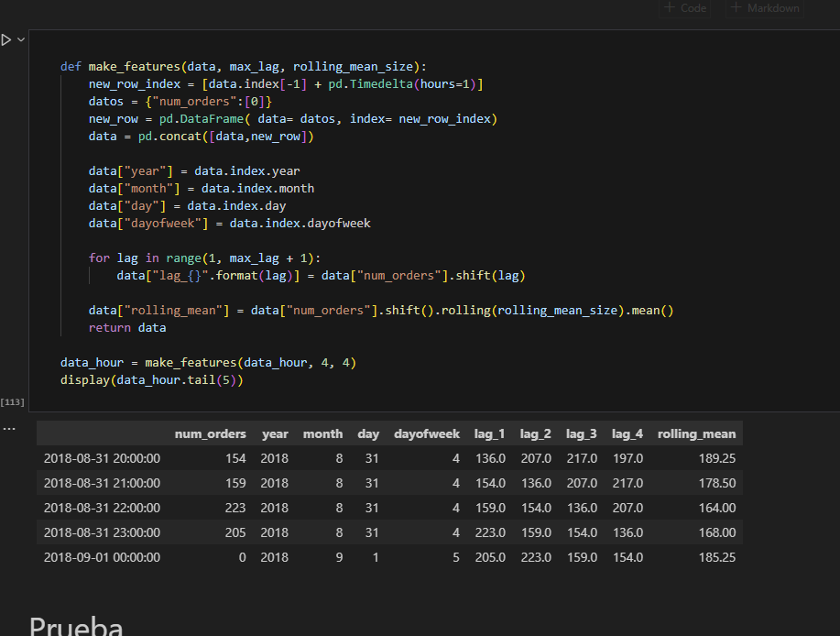This screenshot has height=636, width=840.
Task: Click the month column header
Action: 322,434
